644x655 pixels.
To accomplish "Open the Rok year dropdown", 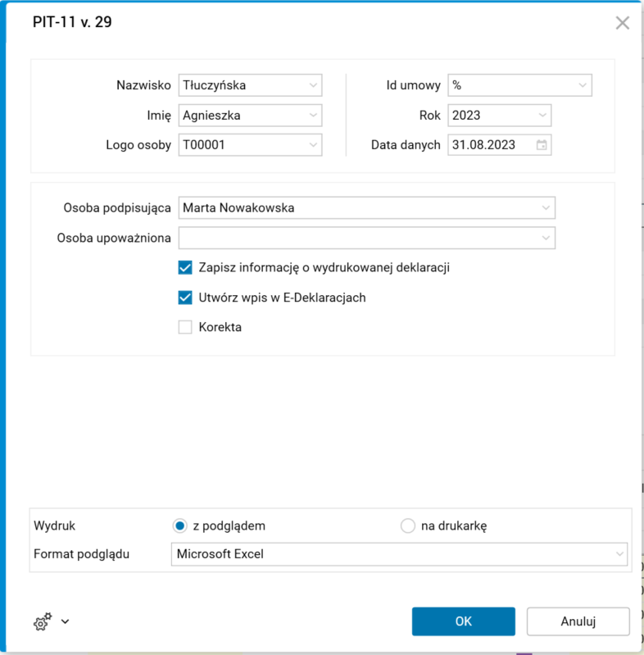I will click(x=542, y=116).
